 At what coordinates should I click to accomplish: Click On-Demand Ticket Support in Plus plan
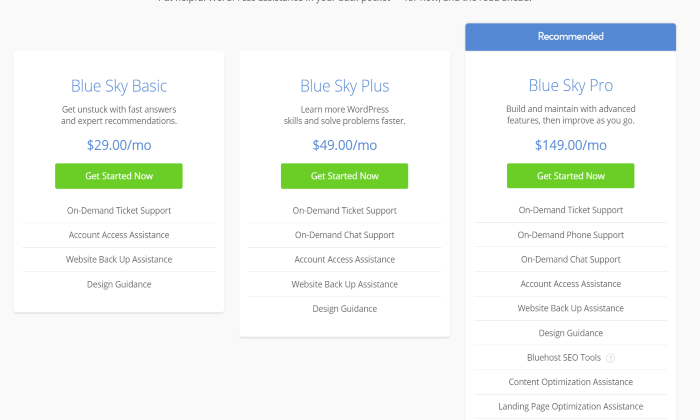(344, 211)
